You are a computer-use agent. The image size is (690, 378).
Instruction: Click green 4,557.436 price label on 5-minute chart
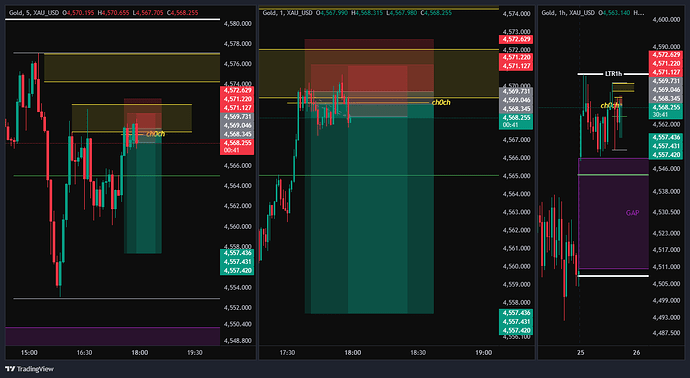237,253
